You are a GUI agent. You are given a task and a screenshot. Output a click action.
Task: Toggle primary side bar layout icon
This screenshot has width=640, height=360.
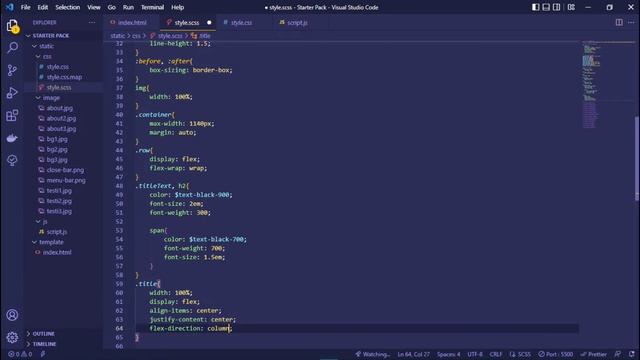536,7
